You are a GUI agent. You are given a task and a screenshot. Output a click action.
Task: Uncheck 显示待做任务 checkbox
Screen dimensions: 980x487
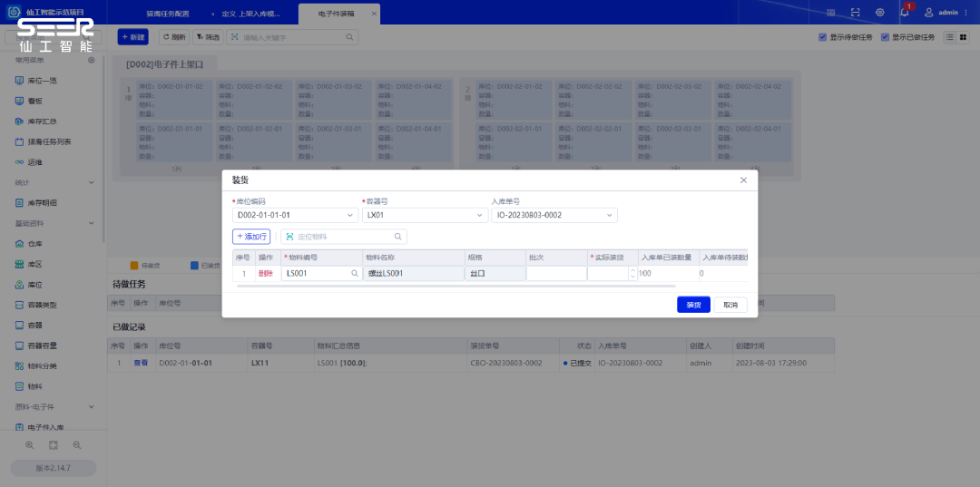click(x=822, y=37)
